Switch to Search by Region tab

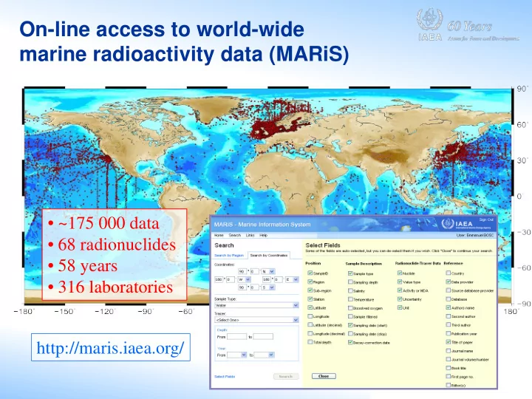point(229,255)
